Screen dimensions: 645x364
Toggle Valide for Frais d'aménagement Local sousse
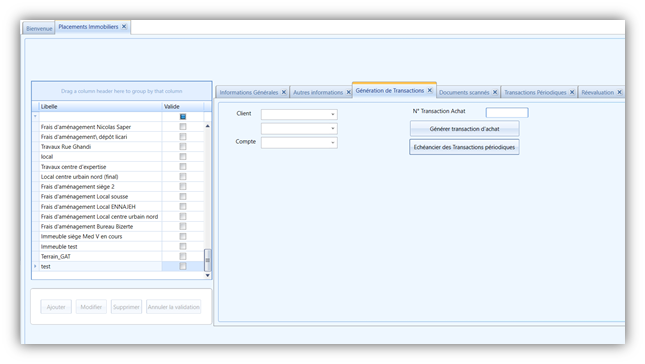pyautogui.click(x=183, y=197)
